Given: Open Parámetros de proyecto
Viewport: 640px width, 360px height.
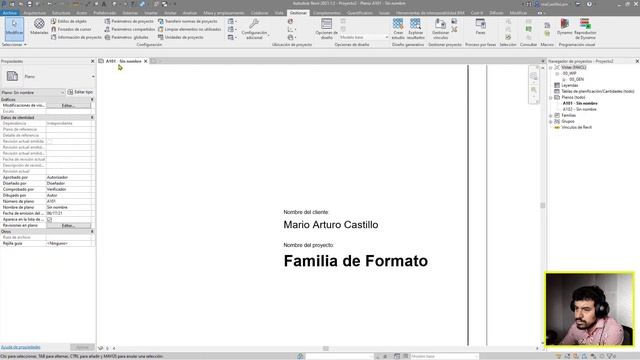Looking at the screenshot, I should (129, 21).
